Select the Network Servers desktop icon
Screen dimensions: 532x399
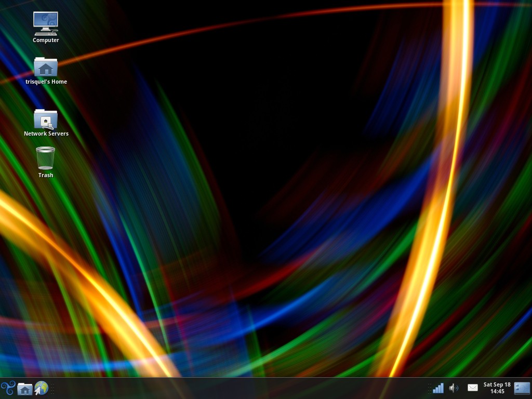pyautogui.click(x=46, y=119)
